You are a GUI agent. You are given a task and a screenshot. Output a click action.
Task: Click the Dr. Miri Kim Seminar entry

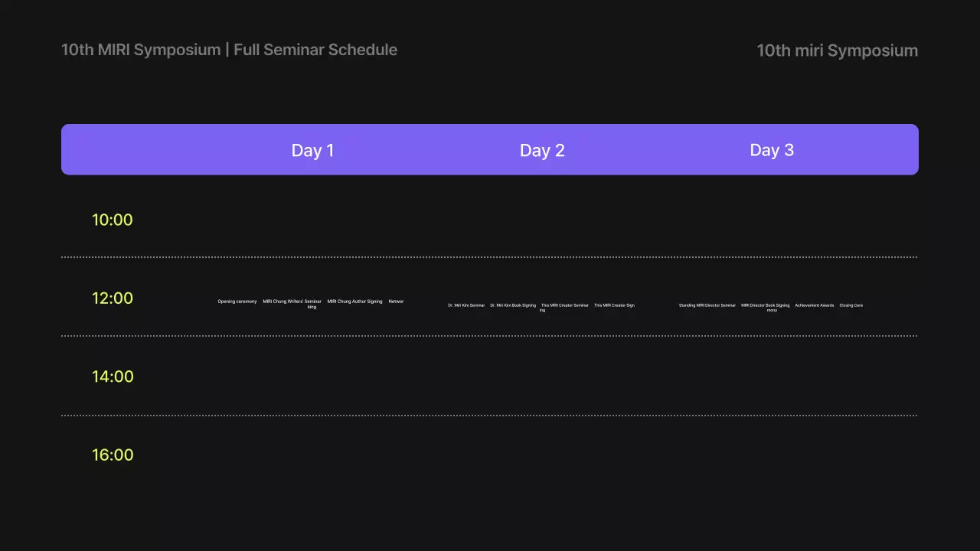[x=466, y=305]
